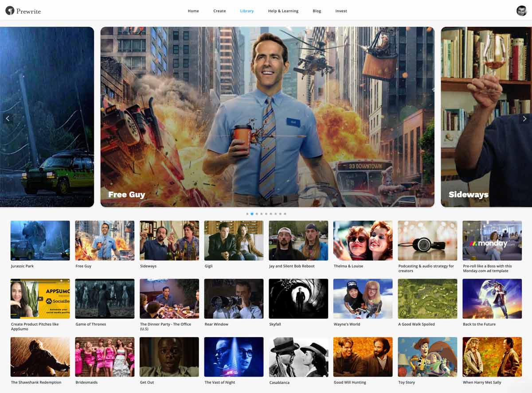
Task: Select the Free Guy grid thumbnail
Action: [x=105, y=241]
